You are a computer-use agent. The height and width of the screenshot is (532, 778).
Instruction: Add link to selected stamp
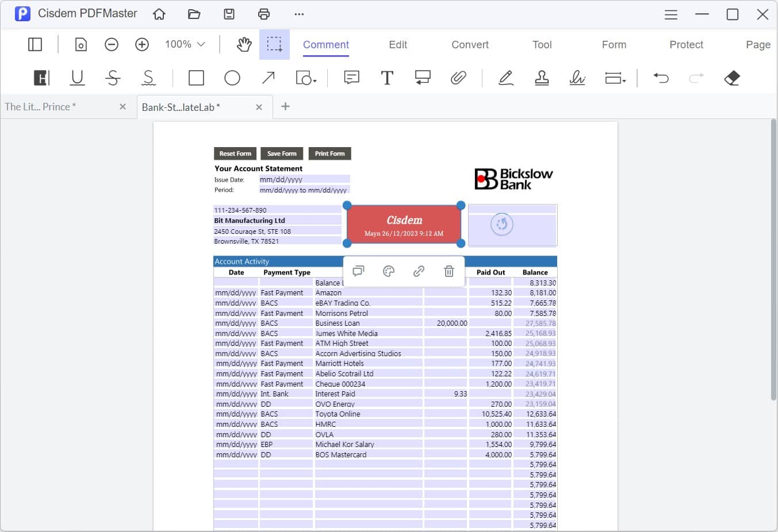(419, 271)
